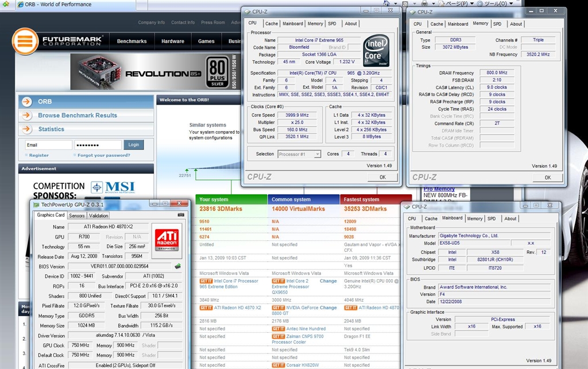Image resolution: width=588 pixels, height=369 pixels.
Task: Click GET IT badge beside Corsair HX620W
Action: [x=278, y=365]
